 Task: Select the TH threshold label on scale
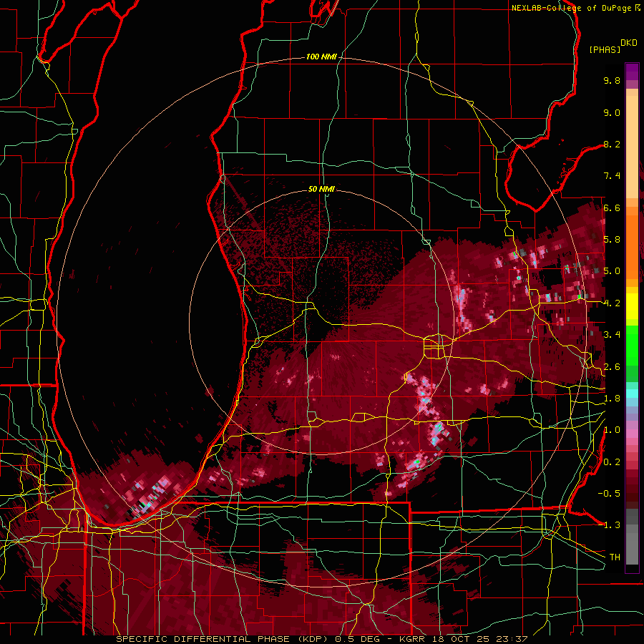tap(615, 557)
